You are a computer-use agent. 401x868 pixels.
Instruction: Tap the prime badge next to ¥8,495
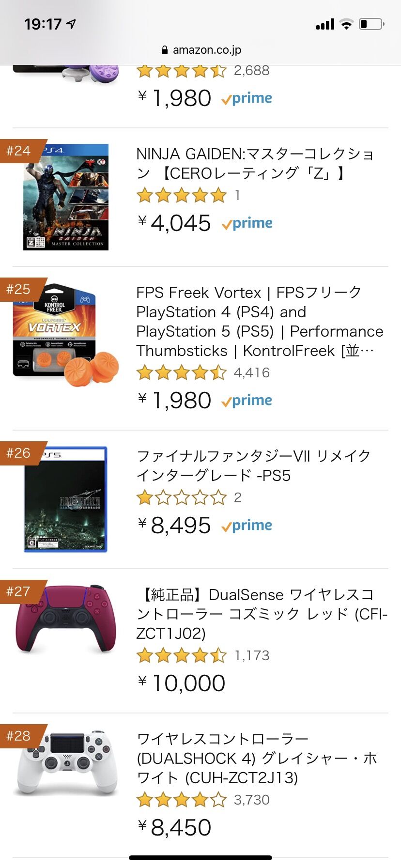pyautogui.click(x=247, y=526)
